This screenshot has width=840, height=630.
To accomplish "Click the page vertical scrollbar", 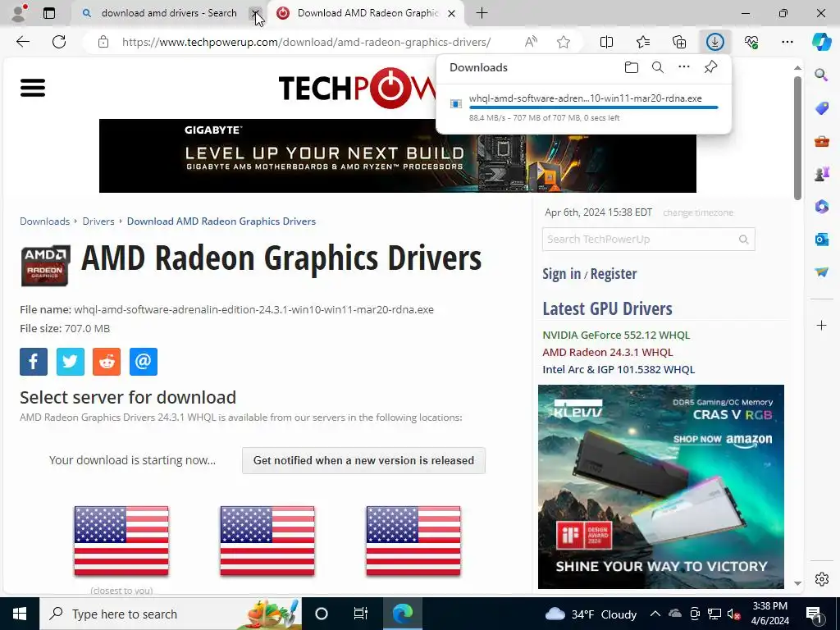I will 797,138.
